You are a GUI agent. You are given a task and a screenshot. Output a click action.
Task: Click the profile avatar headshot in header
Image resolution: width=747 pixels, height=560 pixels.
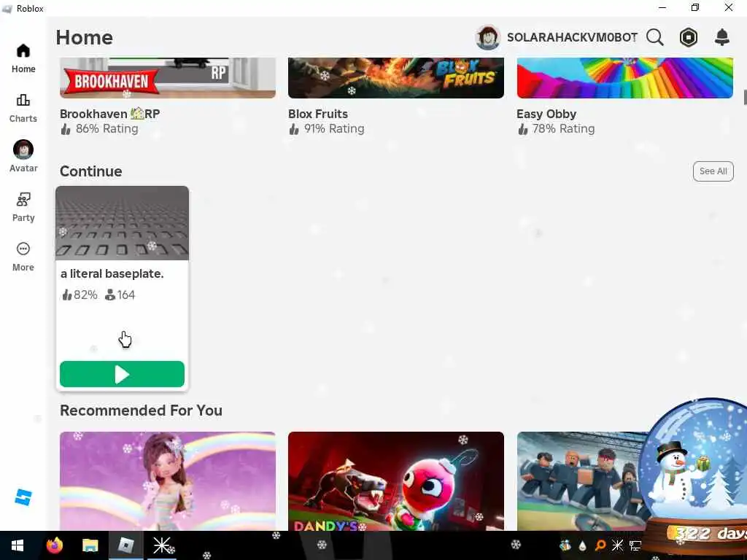point(487,37)
